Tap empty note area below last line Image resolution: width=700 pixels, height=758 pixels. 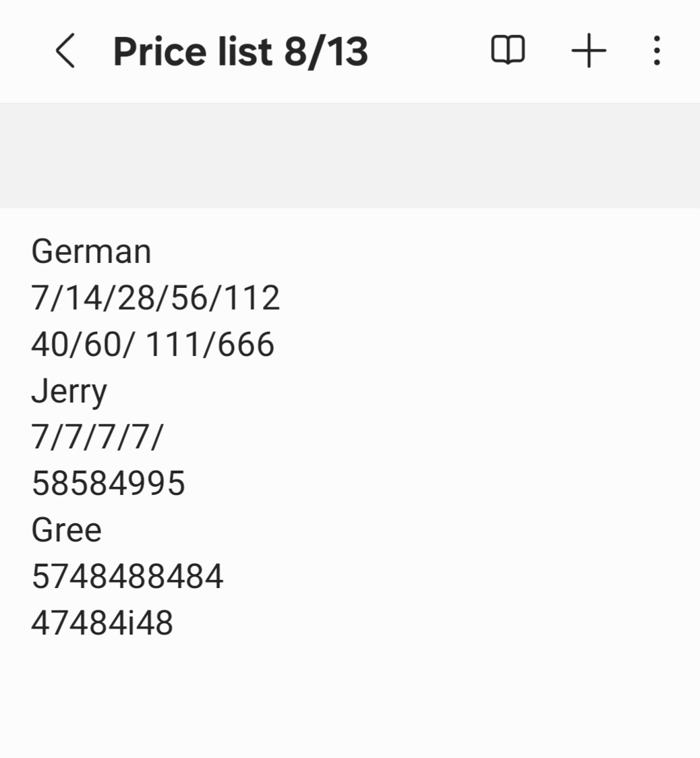tap(350, 696)
